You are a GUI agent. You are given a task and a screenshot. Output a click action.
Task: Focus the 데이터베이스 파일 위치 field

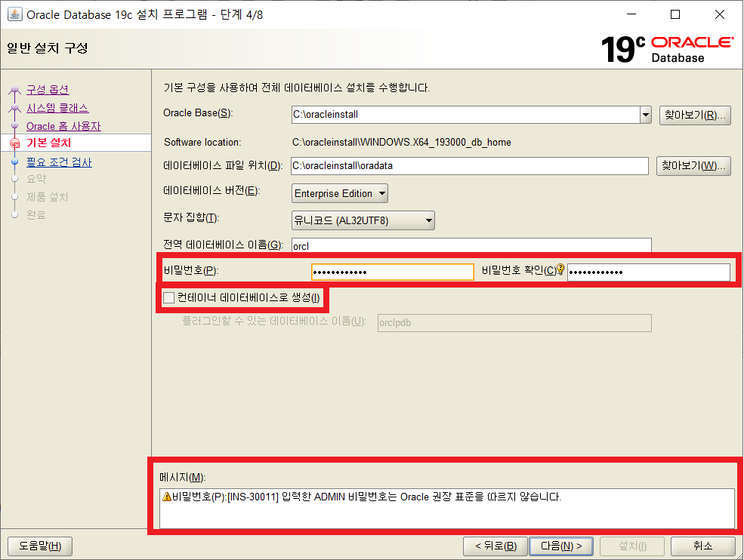point(470,166)
